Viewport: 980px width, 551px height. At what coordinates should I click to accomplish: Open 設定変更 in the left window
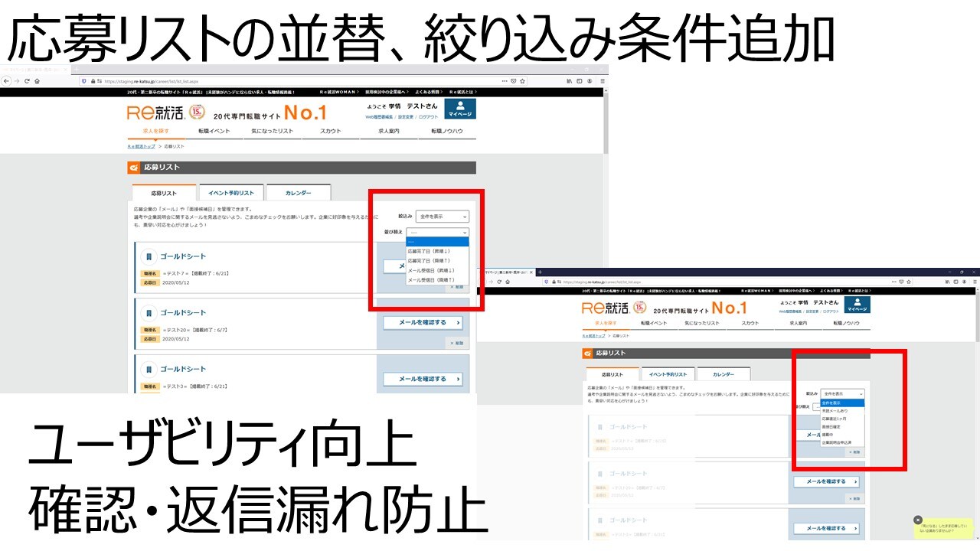coord(406,117)
